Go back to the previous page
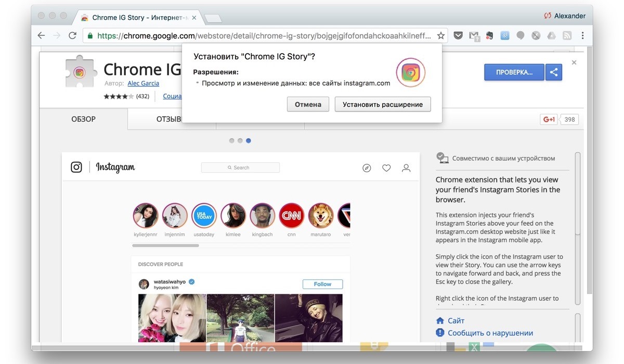This screenshot has height=364, width=624. (41, 36)
